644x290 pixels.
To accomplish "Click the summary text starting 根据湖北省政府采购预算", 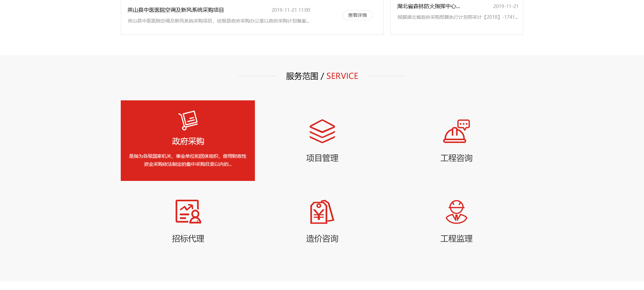I will 458,17.
